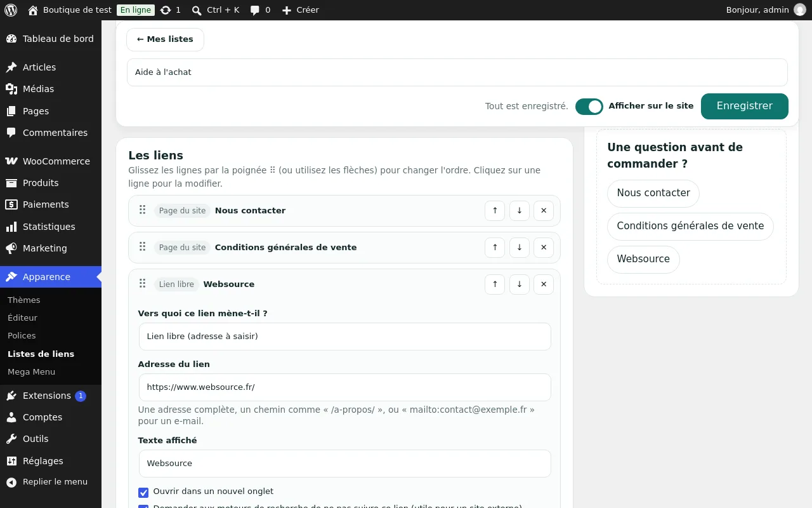Image resolution: width=812 pixels, height=508 pixels.
Task: Open the Produits menu
Action: click(51, 183)
